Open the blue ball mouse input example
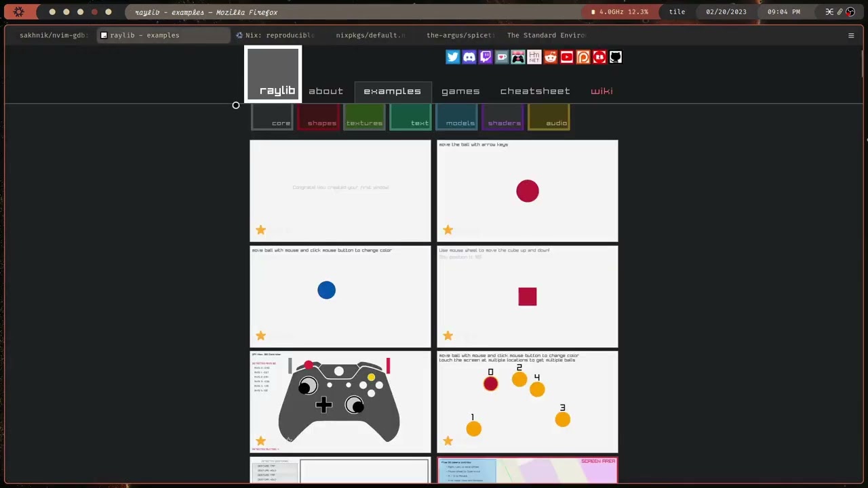This screenshot has height=488, width=868. click(x=340, y=296)
